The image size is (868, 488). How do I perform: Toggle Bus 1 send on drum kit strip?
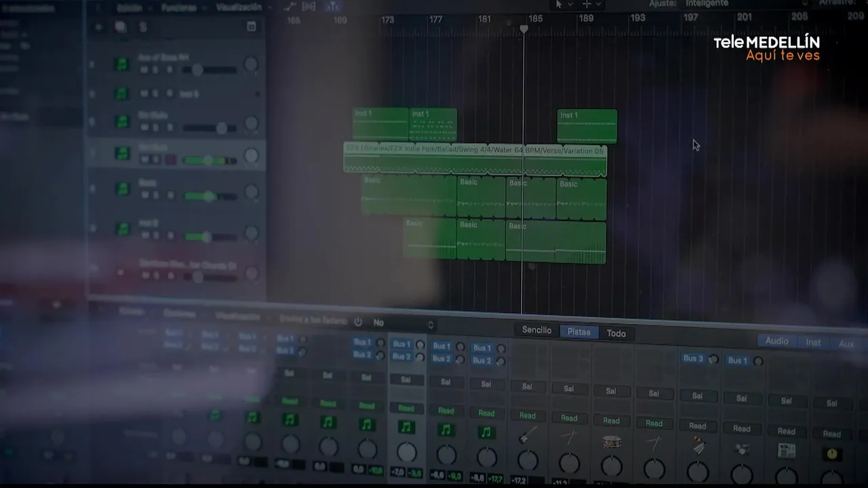click(x=738, y=361)
